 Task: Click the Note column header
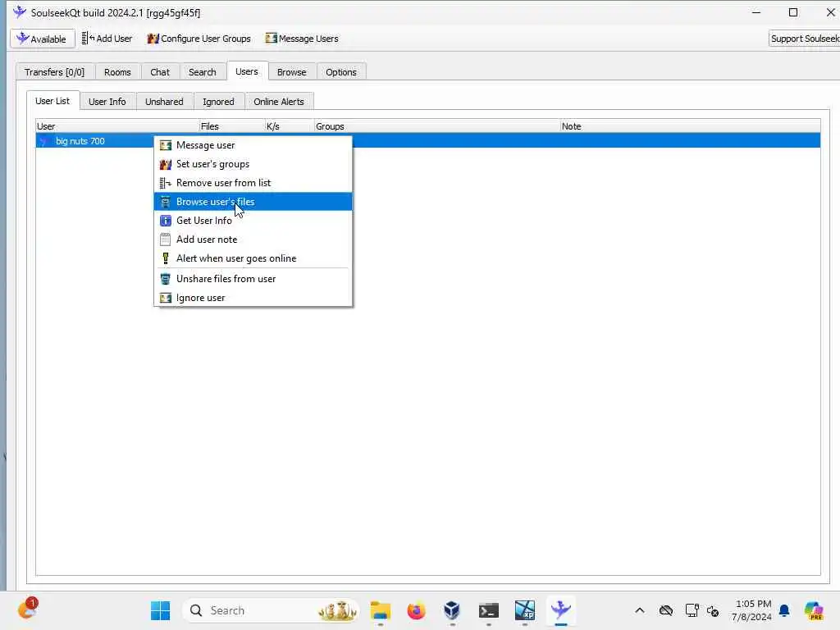(x=690, y=126)
